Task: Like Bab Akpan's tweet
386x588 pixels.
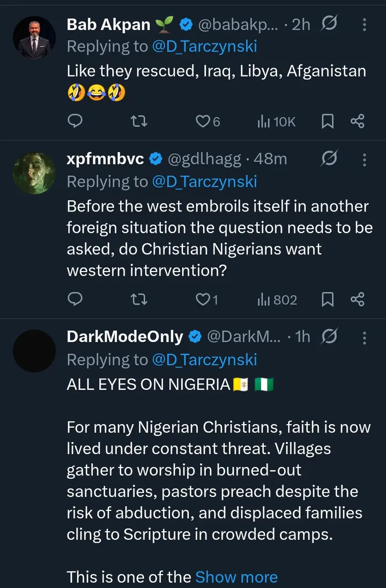Action: pos(202,122)
